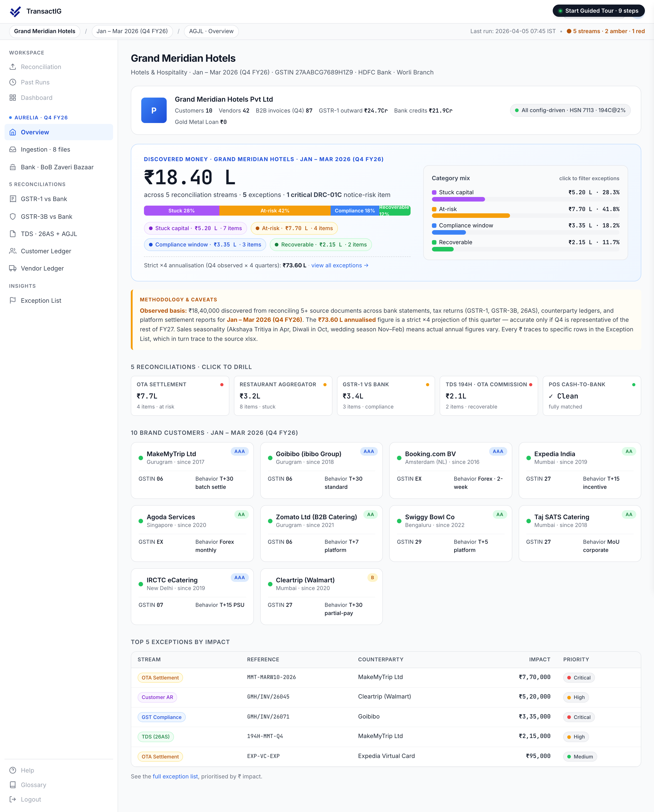Drill into GSTR-1 vs Bank card
The width and height of the screenshot is (654, 812).
pyautogui.click(x=386, y=396)
